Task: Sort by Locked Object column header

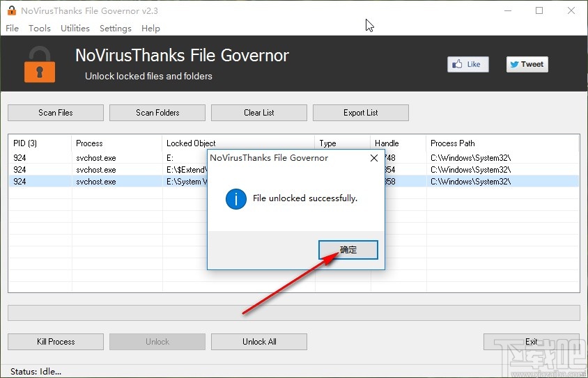Action: (238, 143)
